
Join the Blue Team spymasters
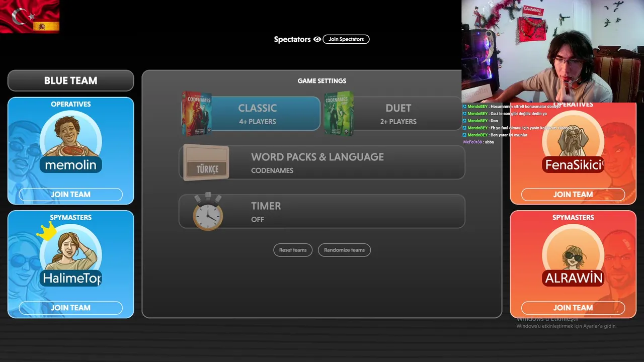pyautogui.click(x=70, y=308)
